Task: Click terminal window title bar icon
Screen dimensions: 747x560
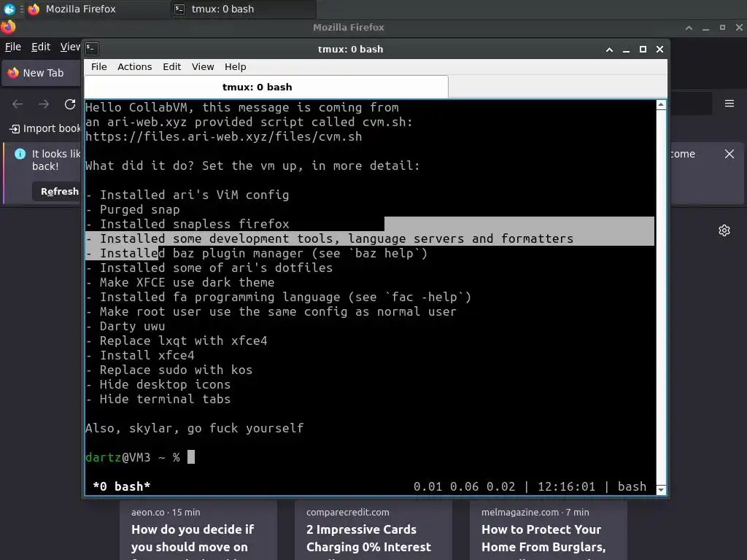Action: click(92, 49)
